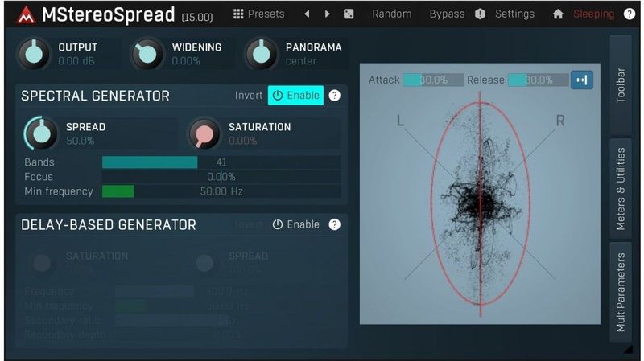Open the Settings menu
The width and height of the screenshot is (644, 361).
coord(514,14)
